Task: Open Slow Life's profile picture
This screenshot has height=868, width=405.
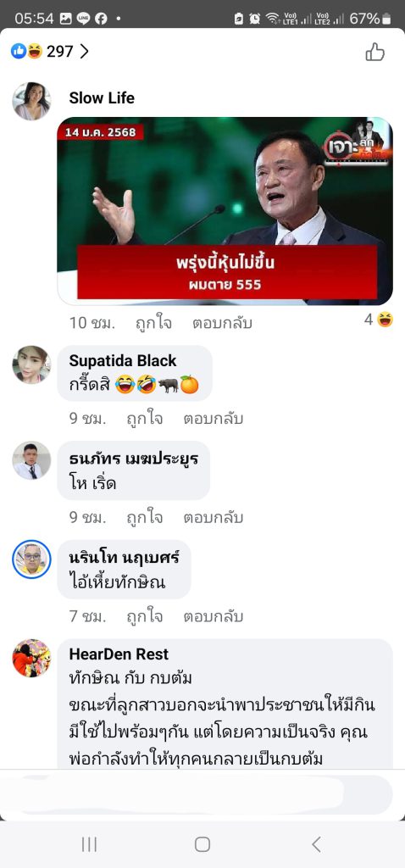Action: [31, 102]
